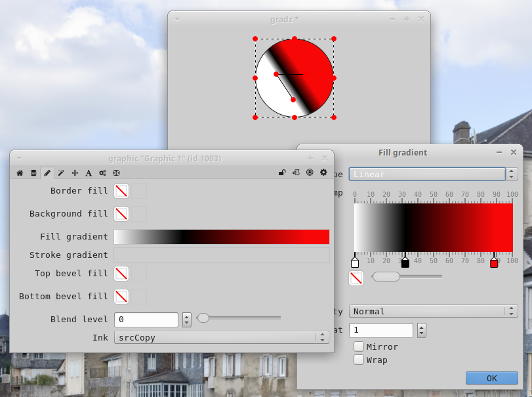Click the Blend level input field

(146, 320)
